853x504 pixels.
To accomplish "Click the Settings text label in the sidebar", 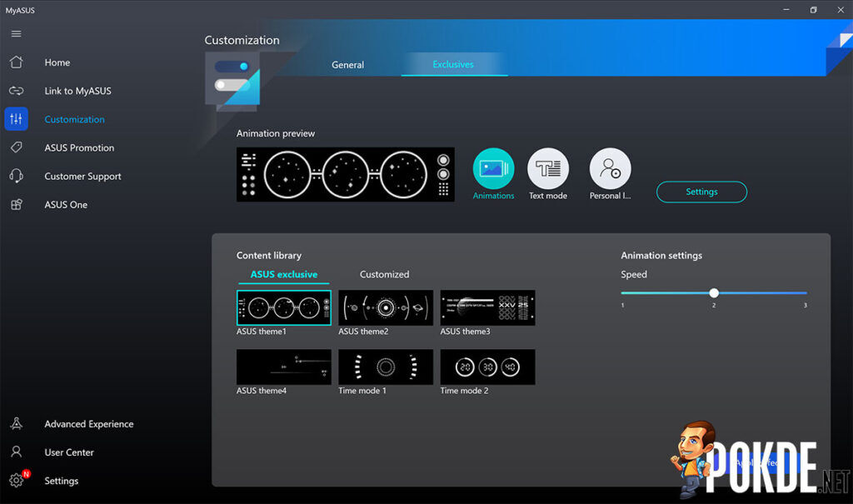I will coord(61,481).
